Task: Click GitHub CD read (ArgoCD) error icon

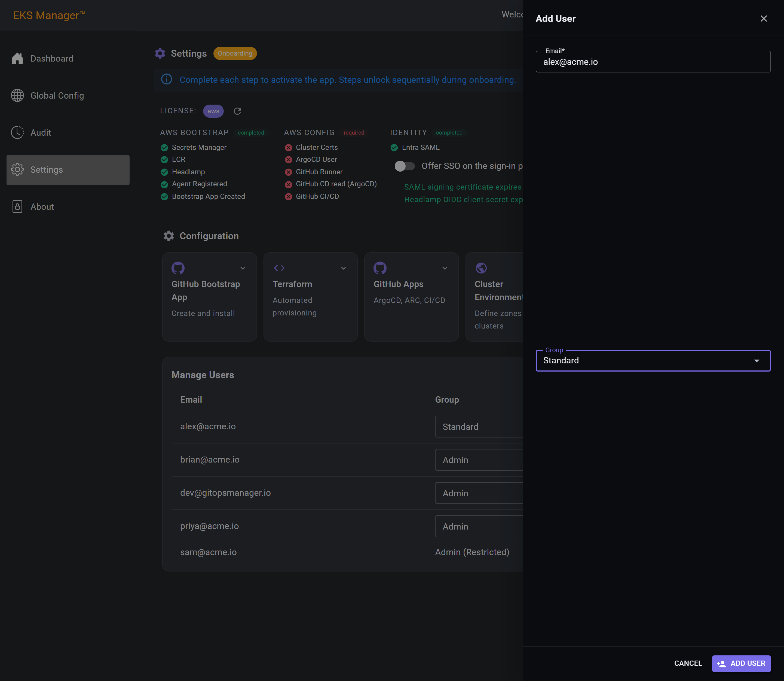Action: [289, 184]
